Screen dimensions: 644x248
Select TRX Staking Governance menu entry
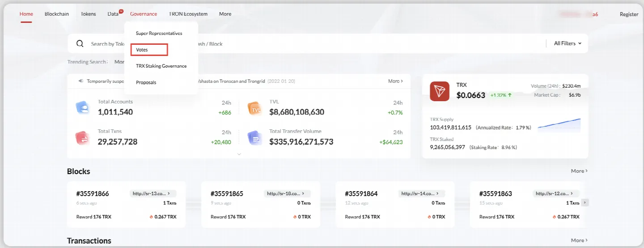coord(161,66)
